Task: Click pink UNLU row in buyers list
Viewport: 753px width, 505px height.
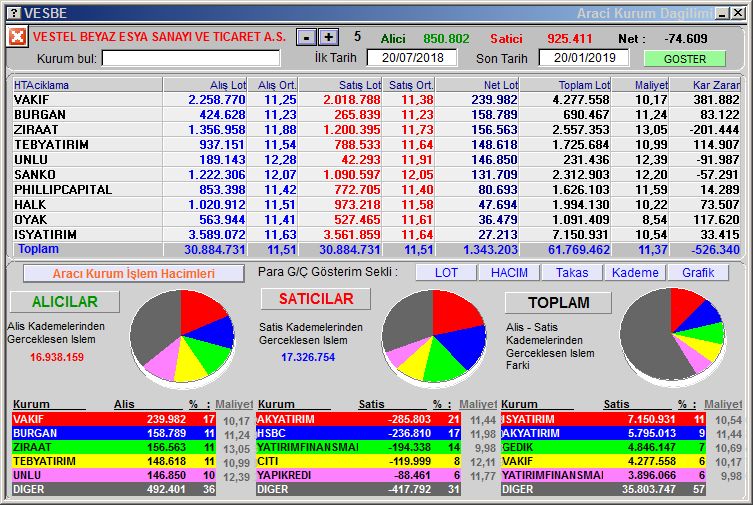Action: pyautogui.click(x=114, y=475)
